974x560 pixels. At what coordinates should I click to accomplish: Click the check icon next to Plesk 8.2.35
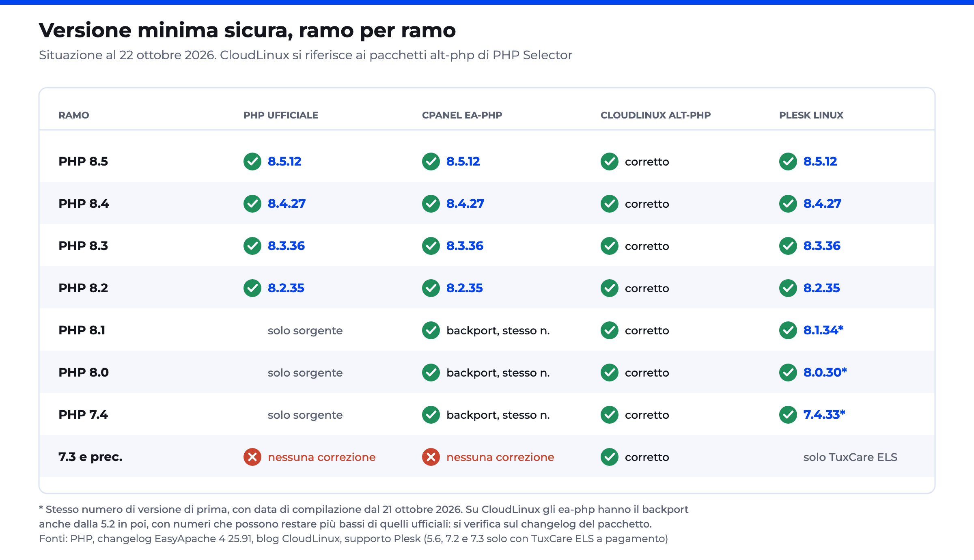tap(788, 288)
